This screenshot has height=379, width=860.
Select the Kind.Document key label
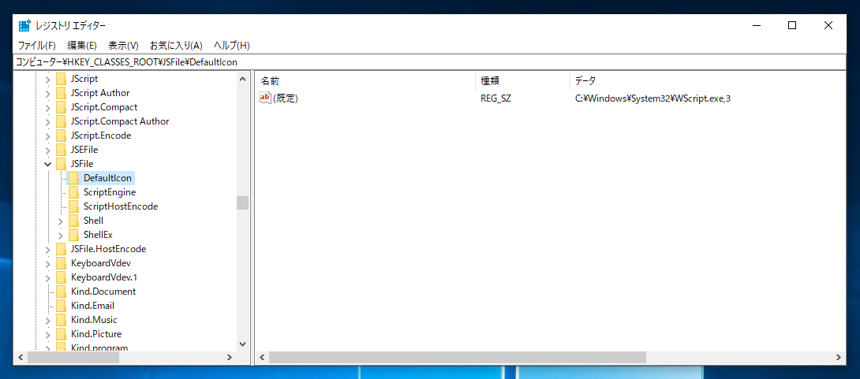(x=103, y=292)
